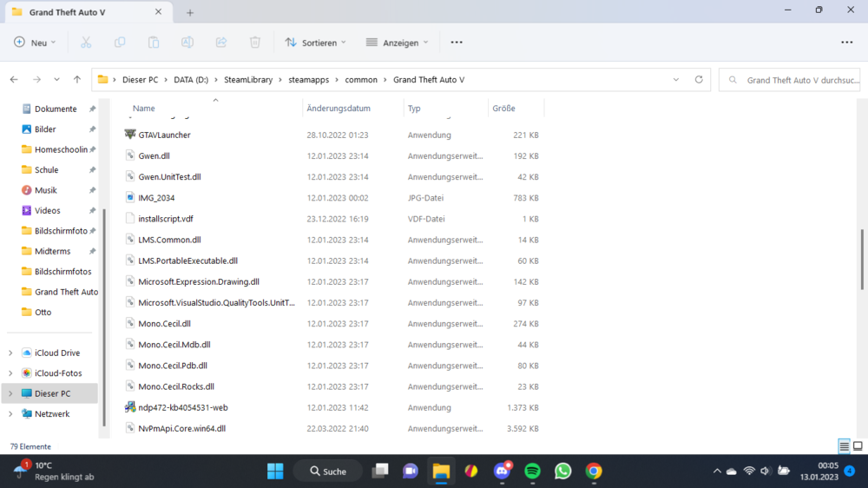The width and height of the screenshot is (868, 488).
Task: Open the Anzeigen dropdown
Action: pos(397,43)
